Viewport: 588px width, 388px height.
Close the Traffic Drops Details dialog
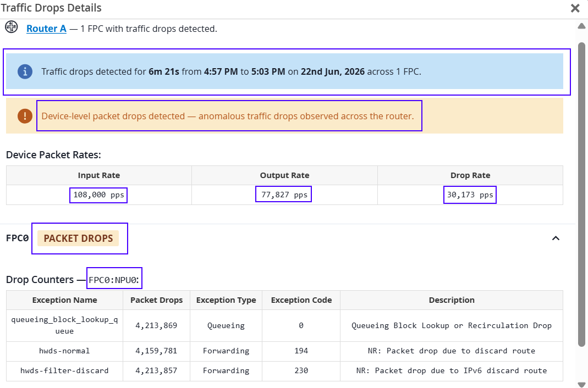tap(575, 8)
